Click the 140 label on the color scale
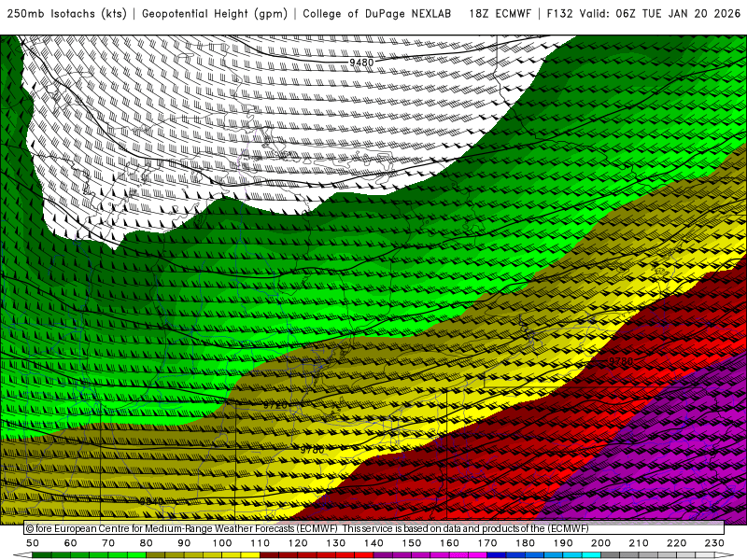The image size is (747, 560). (373, 543)
